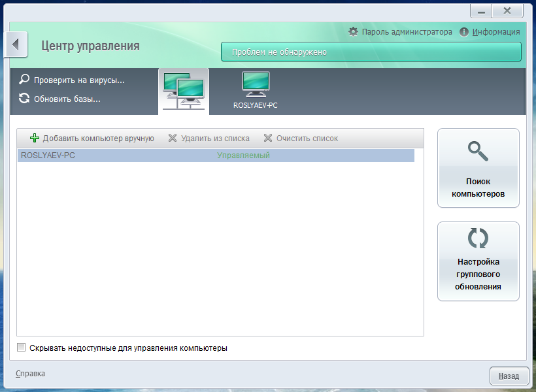Open the Информация link
The image size is (536, 392).
pos(496,32)
